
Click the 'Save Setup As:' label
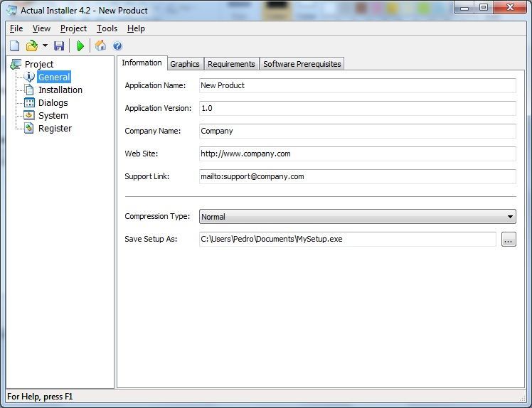click(x=151, y=239)
